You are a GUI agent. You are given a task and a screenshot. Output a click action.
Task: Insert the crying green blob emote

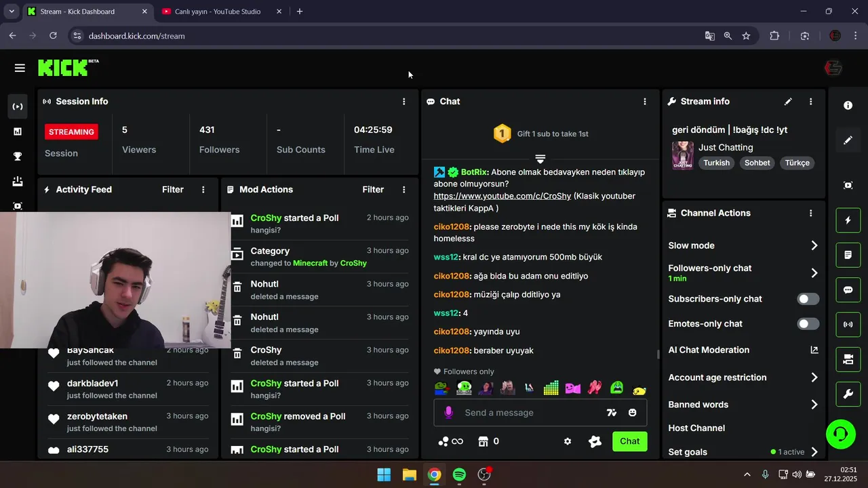click(616, 388)
